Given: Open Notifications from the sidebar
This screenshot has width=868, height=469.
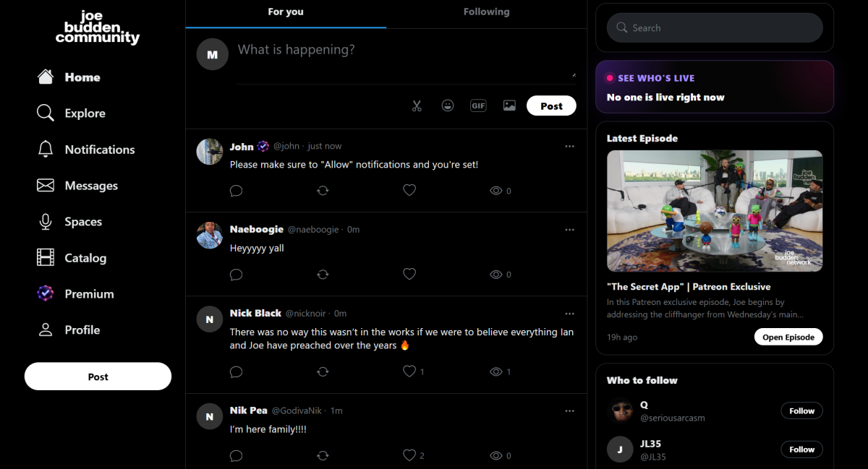Looking at the screenshot, I should click(85, 150).
